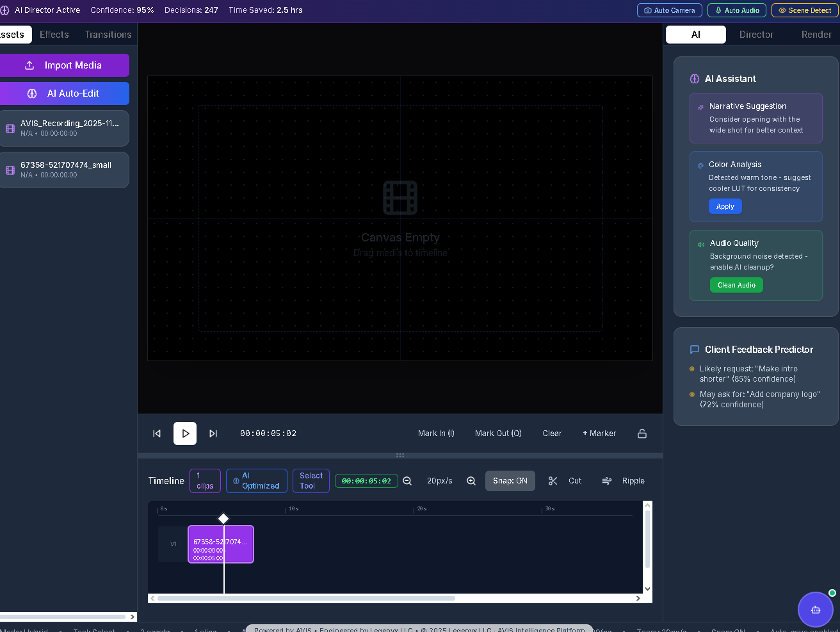Turn off Snap in the timeline toolbar

click(510, 481)
